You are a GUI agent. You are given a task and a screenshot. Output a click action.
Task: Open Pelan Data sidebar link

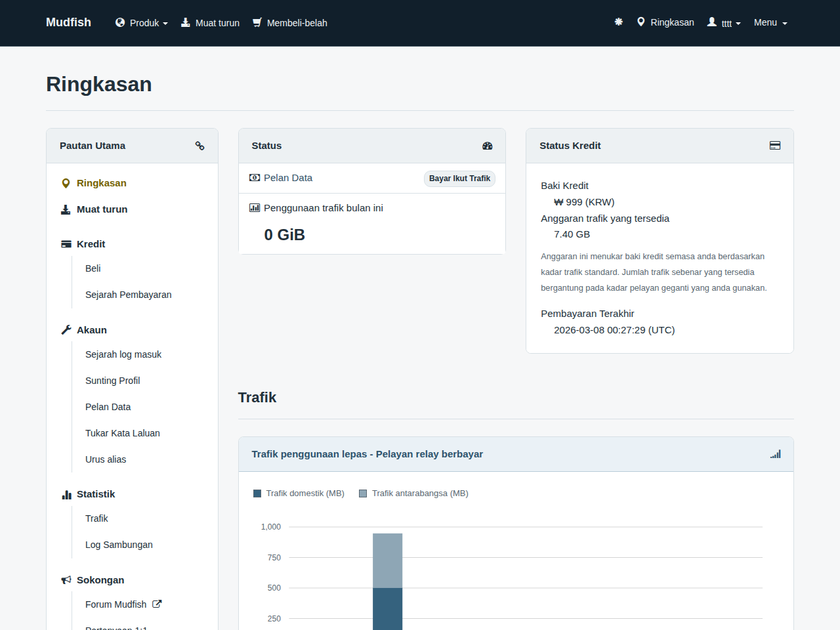point(108,407)
